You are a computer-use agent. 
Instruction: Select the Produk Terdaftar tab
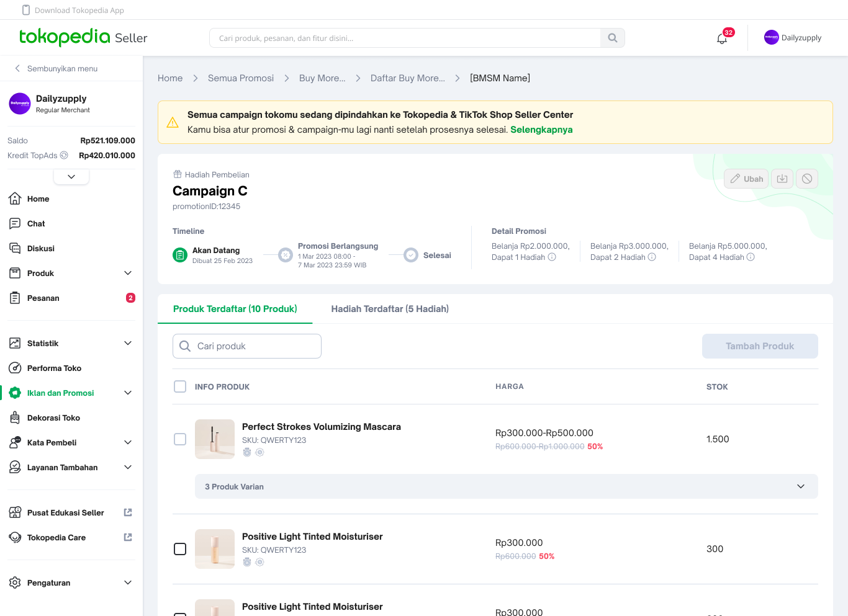[235, 309]
